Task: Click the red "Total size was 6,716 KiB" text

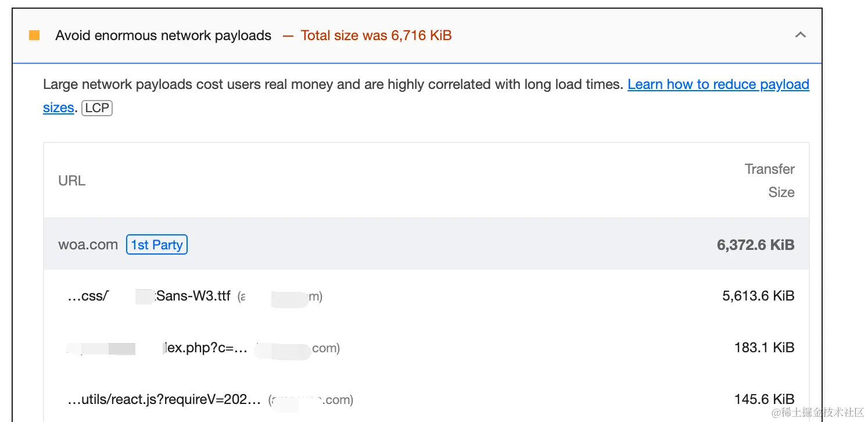Action: [376, 35]
